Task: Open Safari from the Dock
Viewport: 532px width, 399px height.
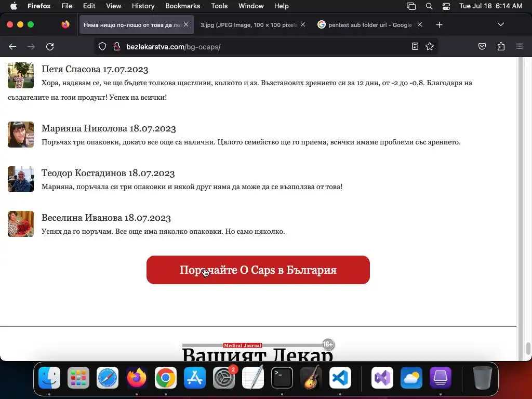Action: click(x=108, y=378)
